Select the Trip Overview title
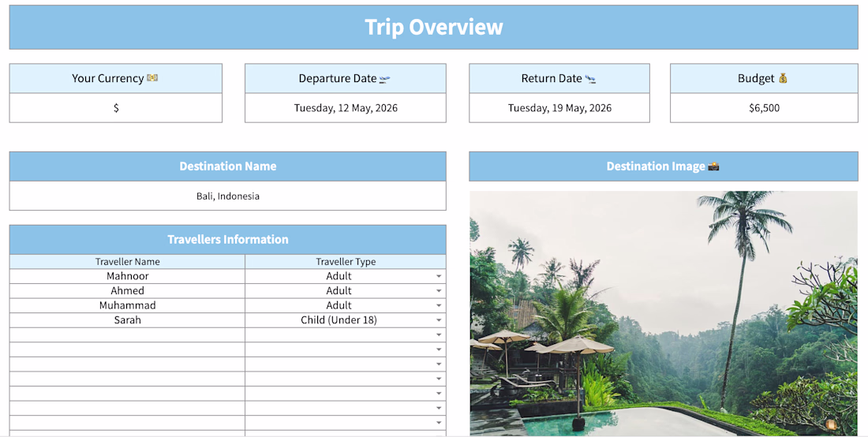Screen dimensions: 868x437 pyautogui.click(x=433, y=27)
